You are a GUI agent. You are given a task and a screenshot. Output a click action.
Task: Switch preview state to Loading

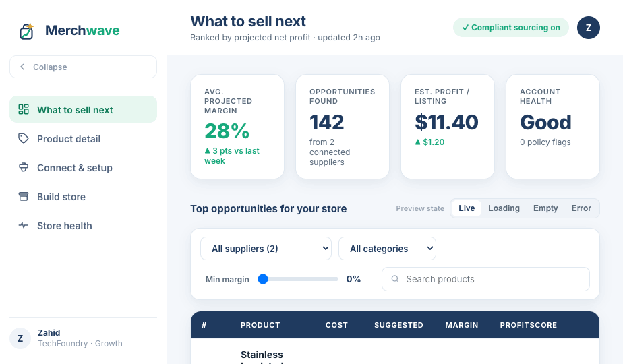pos(504,208)
